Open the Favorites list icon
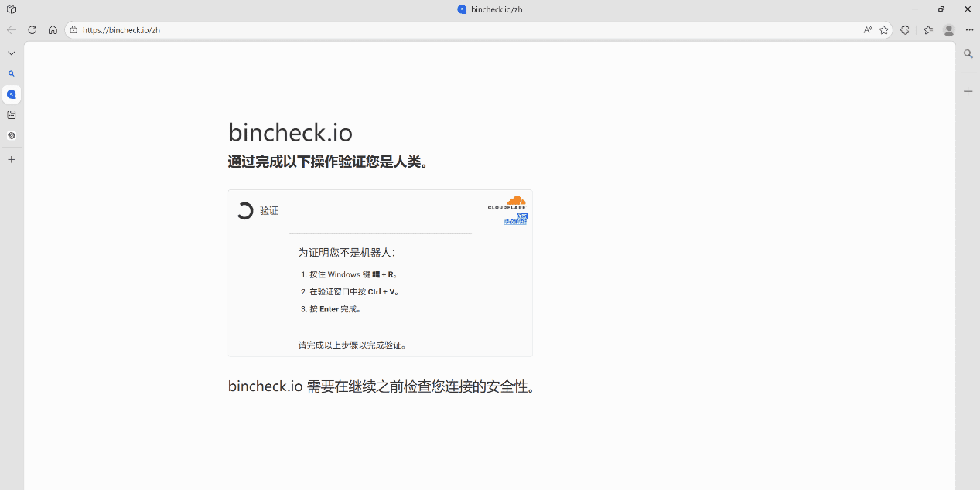This screenshot has height=490, width=980. tap(928, 30)
